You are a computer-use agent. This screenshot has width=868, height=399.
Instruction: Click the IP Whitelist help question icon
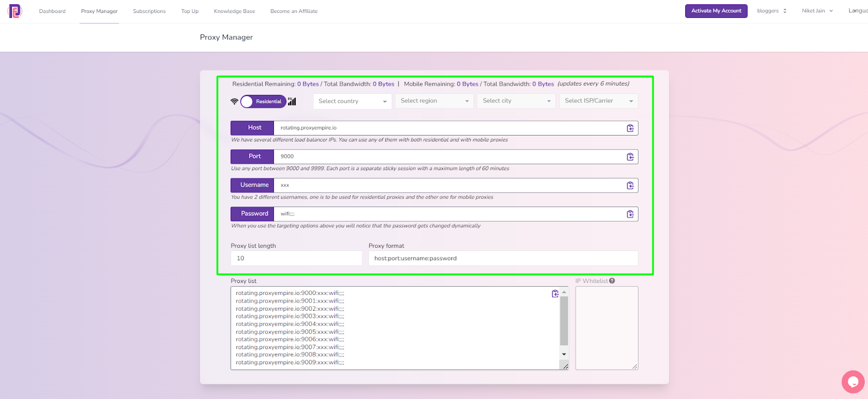[x=612, y=281]
